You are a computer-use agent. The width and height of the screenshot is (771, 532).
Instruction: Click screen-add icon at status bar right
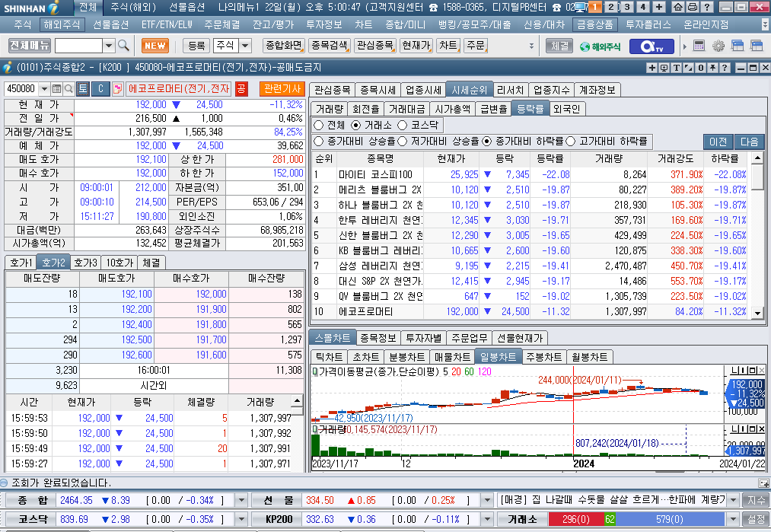click(763, 483)
